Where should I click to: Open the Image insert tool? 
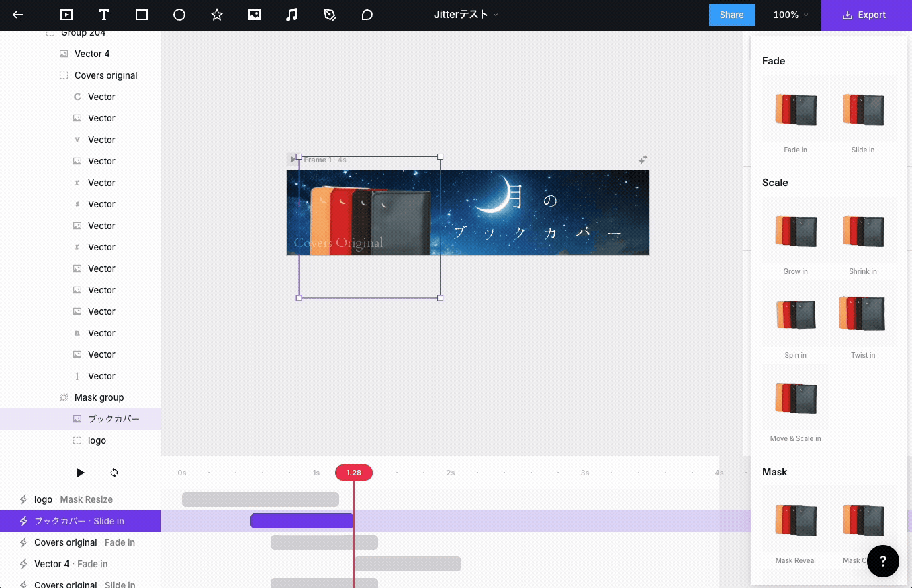coord(255,15)
